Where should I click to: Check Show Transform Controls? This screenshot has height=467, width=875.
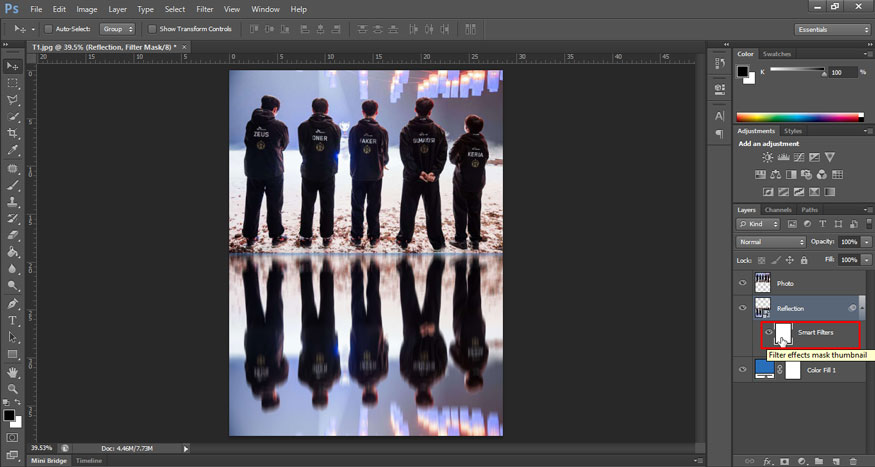(x=152, y=29)
